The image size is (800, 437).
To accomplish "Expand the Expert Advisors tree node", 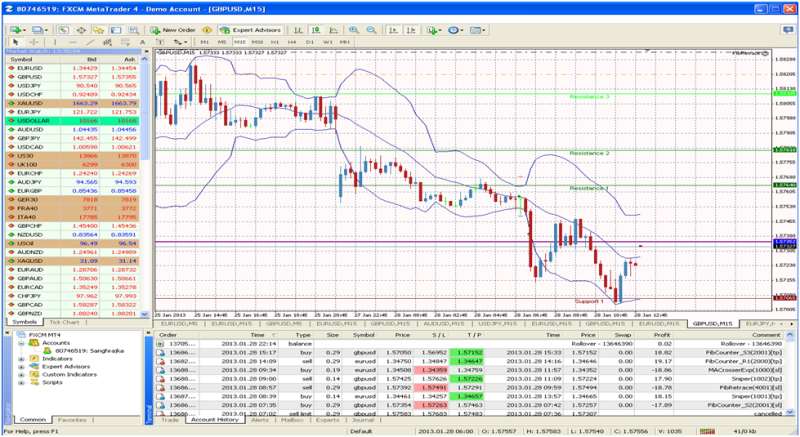I will (x=21, y=367).
